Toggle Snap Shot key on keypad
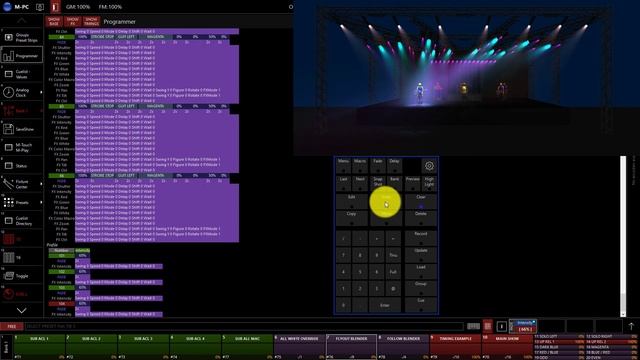The width and height of the screenshot is (640, 360). click(378, 183)
